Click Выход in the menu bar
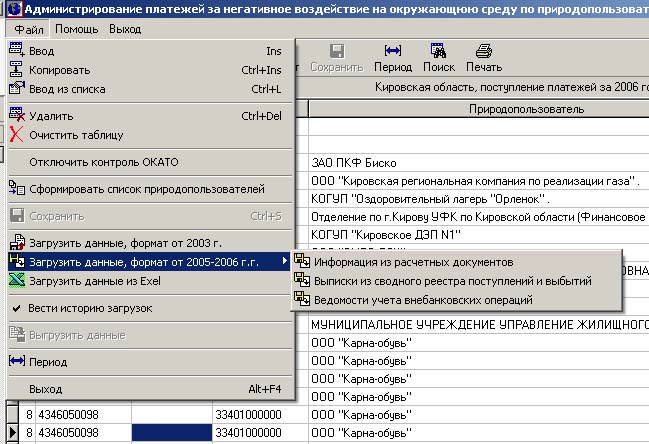 click(125, 29)
